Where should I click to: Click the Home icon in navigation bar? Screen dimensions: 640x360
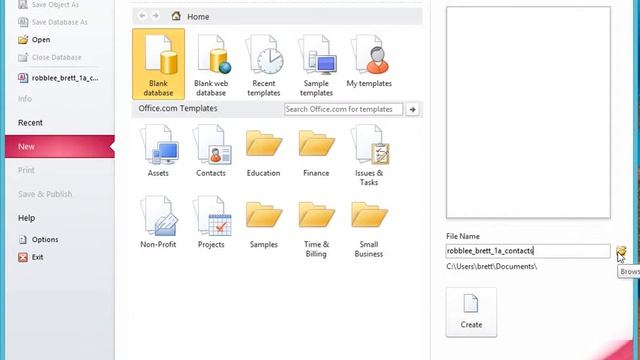click(x=176, y=16)
